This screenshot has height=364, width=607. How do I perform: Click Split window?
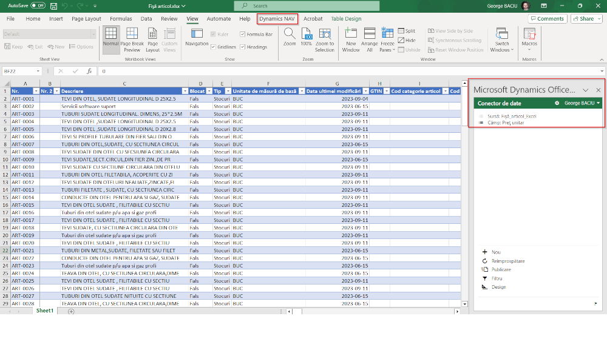pyautogui.click(x=407, y=30)
